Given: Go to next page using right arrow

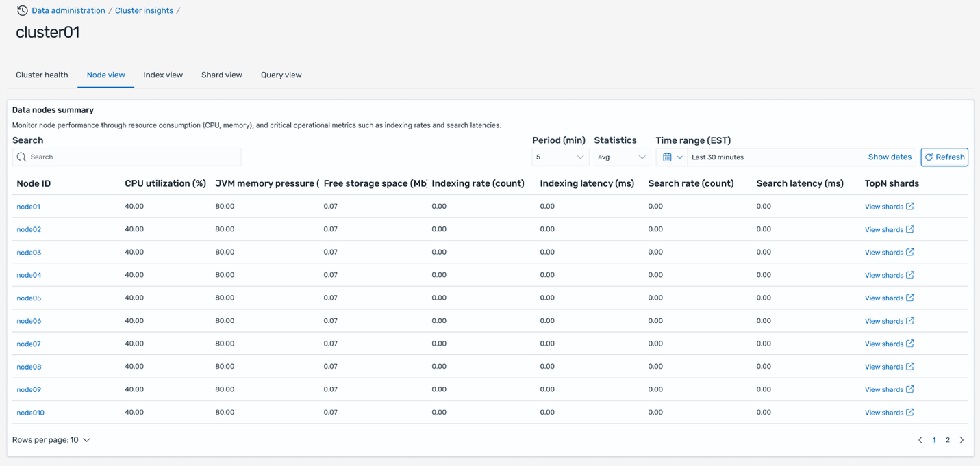Looking at the screenshot, I should [962, 440].
